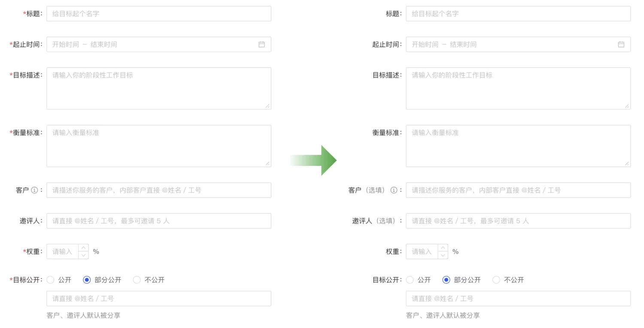Viewport: 644px width, 328px height.
Task: Increase weight with left form up arrow
Action: coord(83,248)
